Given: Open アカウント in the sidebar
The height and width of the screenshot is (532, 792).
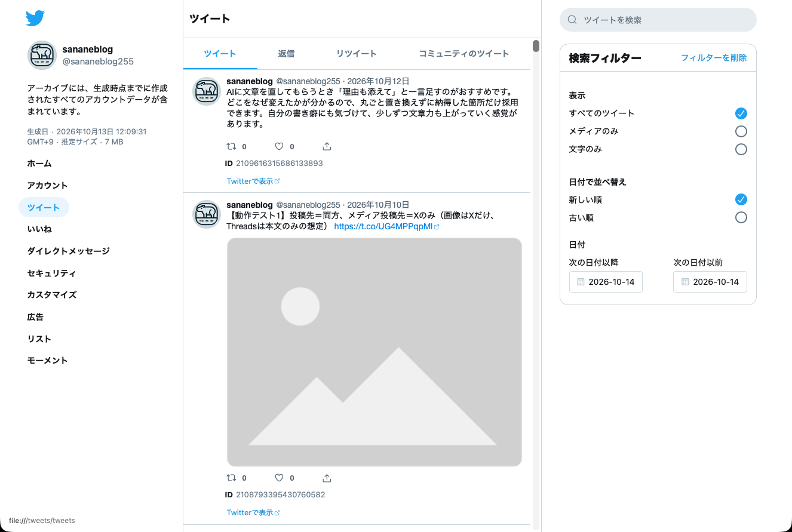Looking at the screenshot, I should coord(48,186).
